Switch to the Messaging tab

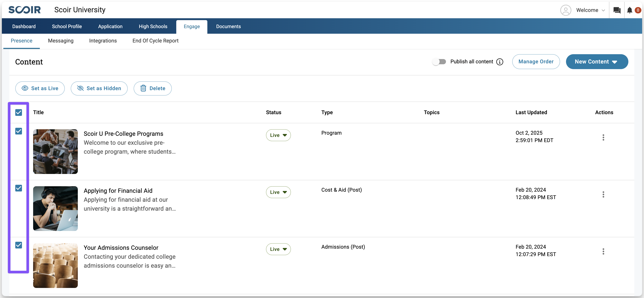tap(60, 41)
